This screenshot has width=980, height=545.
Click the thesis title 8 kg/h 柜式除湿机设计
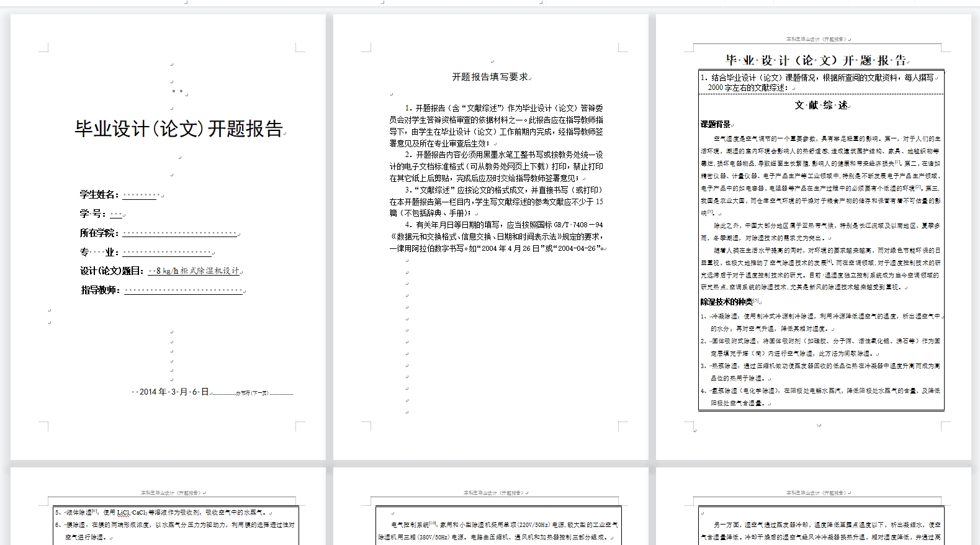click(197, 271)
